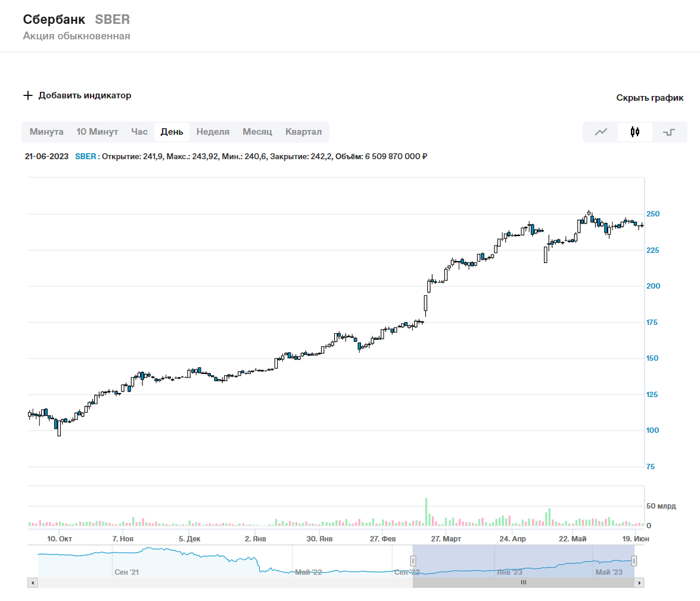Viewport: 700px width, 601px height.
Task: Switch to the Час timeframe
Action: pyautogui.click(x=139, y=132)
